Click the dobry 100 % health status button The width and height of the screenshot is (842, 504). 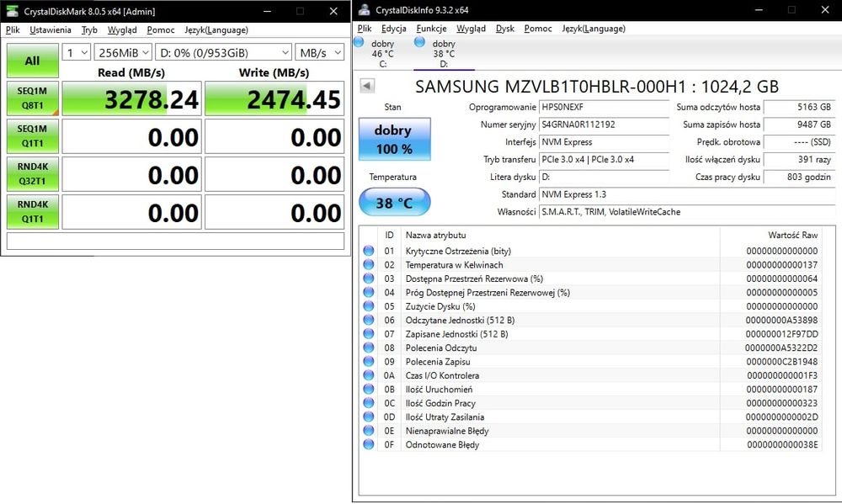(x=395, y=139)
